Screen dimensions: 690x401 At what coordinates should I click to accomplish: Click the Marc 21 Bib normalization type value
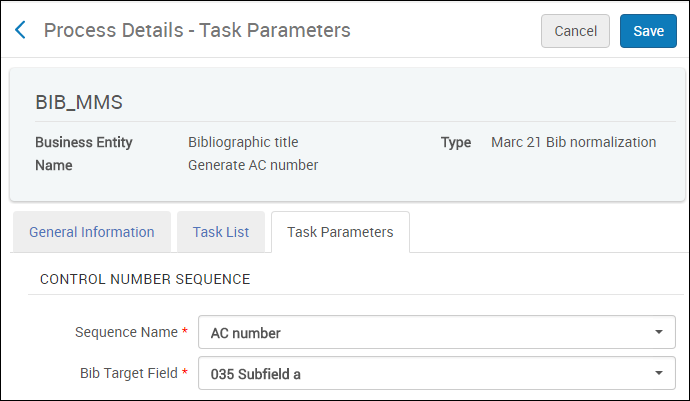pos(573,143)
